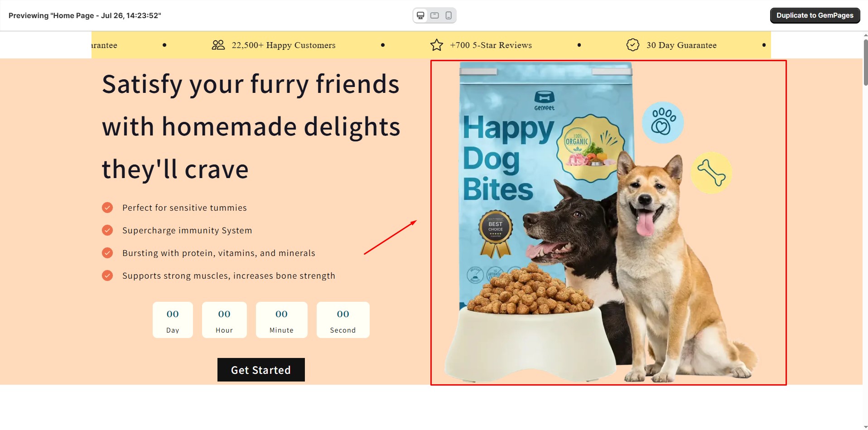Click the 30 Day Guarantee badge icon
Viewport: 868px width, 430px height.
[x=633, y=45]
